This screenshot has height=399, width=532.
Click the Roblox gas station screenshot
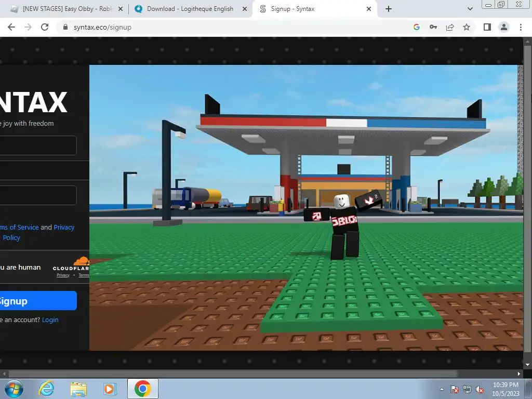coord(305,208)
